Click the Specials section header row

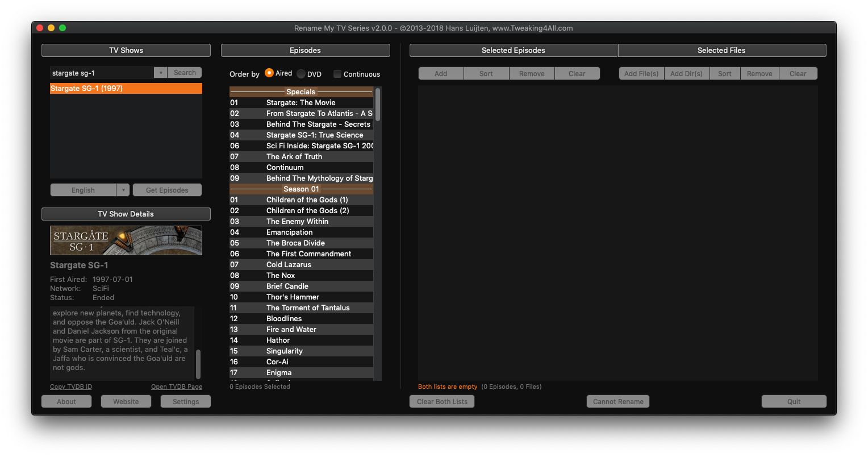click(x=301, y=92)
